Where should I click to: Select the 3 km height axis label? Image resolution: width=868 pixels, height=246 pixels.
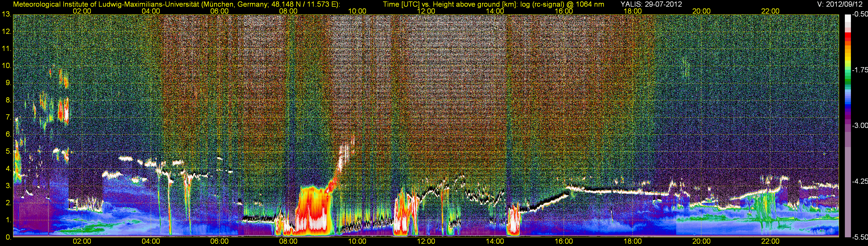(x=8, y=186)
